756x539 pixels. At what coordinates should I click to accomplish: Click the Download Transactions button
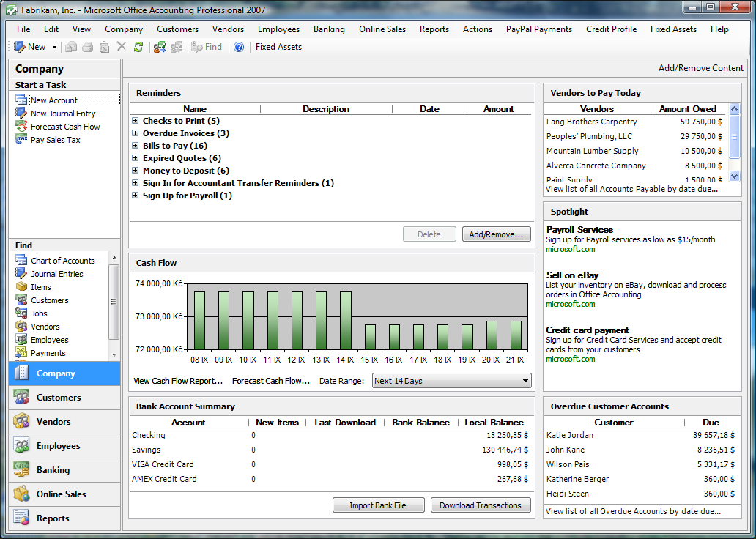481,505
